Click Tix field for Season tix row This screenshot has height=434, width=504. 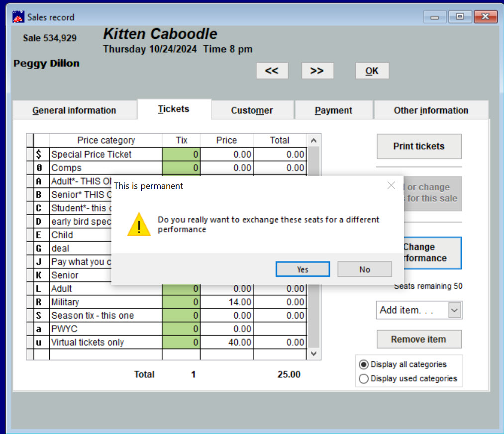[x=181, y=316]
